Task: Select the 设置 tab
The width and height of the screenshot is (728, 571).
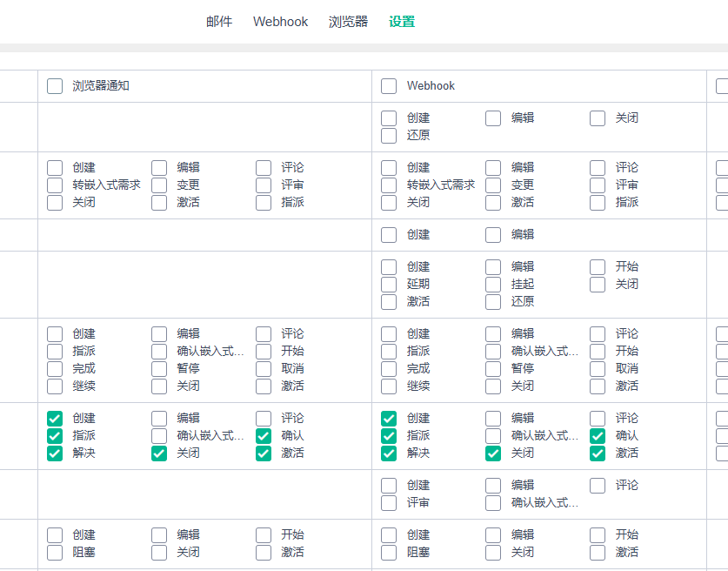Action: (402, 22)
